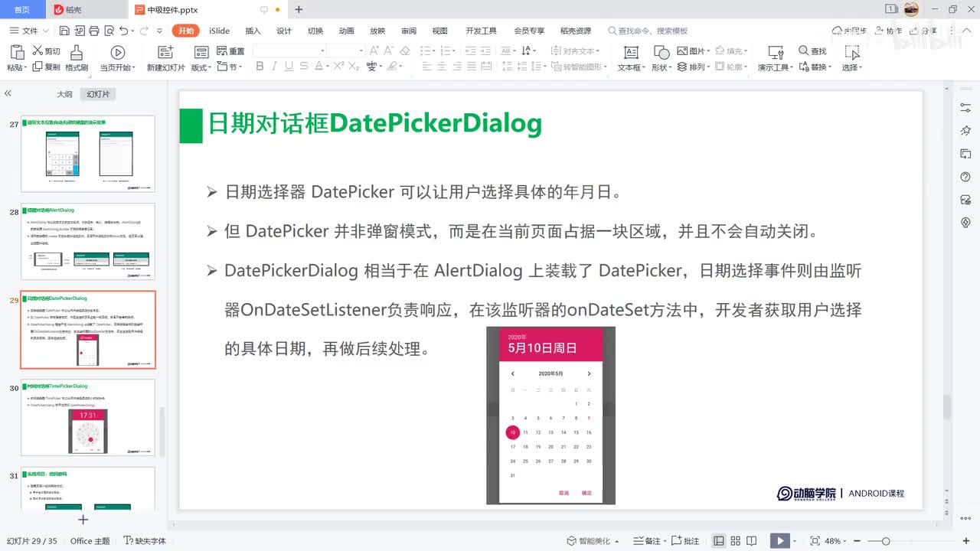Click the zoom slider handle
Screen dimensions: 980x551
pyautogui.click(x=885, y=541)
